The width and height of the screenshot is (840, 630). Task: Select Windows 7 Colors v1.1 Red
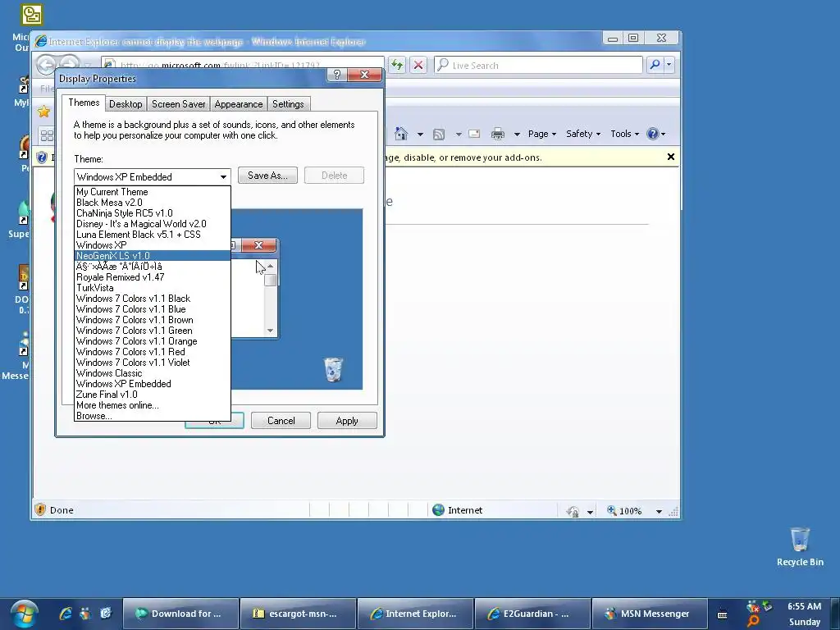click(153, 352)
